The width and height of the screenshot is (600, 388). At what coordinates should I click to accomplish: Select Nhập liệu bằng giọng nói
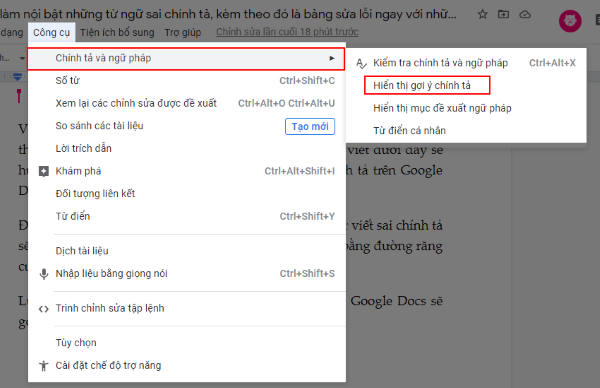[187, 274]
